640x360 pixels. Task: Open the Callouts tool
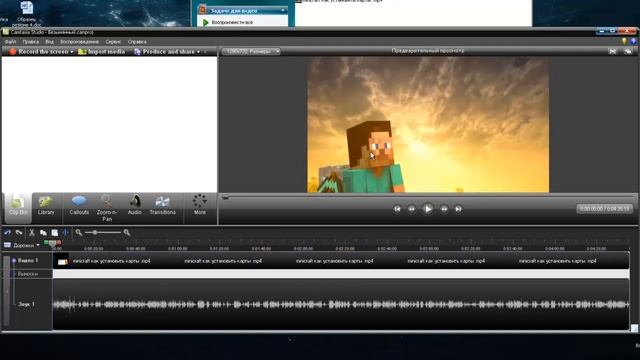pos(79,205)
